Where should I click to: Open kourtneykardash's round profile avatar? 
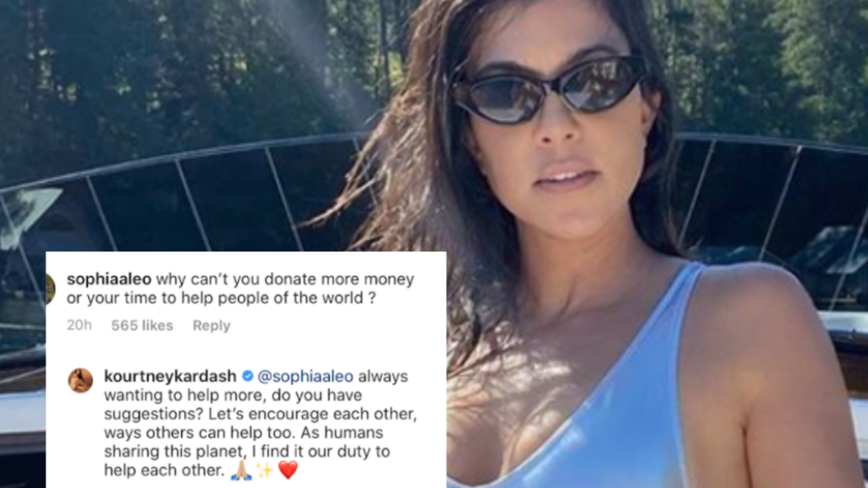point(81,381)
